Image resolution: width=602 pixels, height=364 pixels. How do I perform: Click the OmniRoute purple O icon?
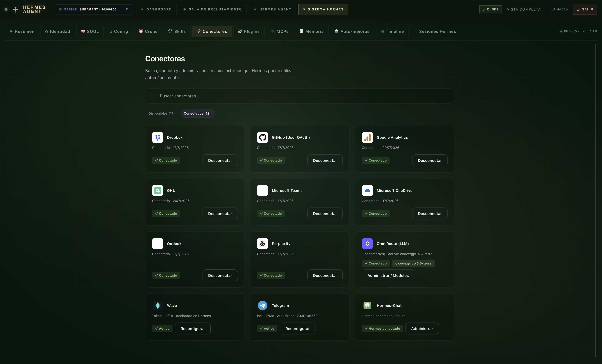(x=367, y=244)
